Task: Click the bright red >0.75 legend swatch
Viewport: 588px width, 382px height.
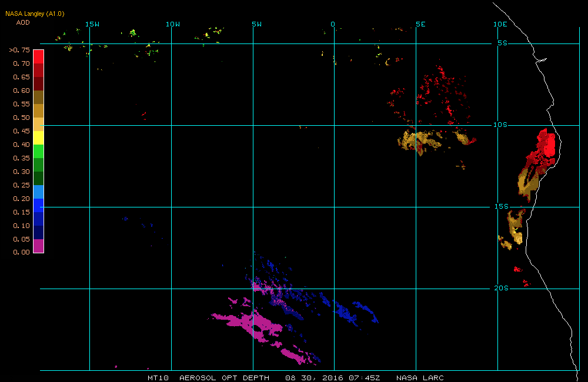Action: tap(39, 56)
